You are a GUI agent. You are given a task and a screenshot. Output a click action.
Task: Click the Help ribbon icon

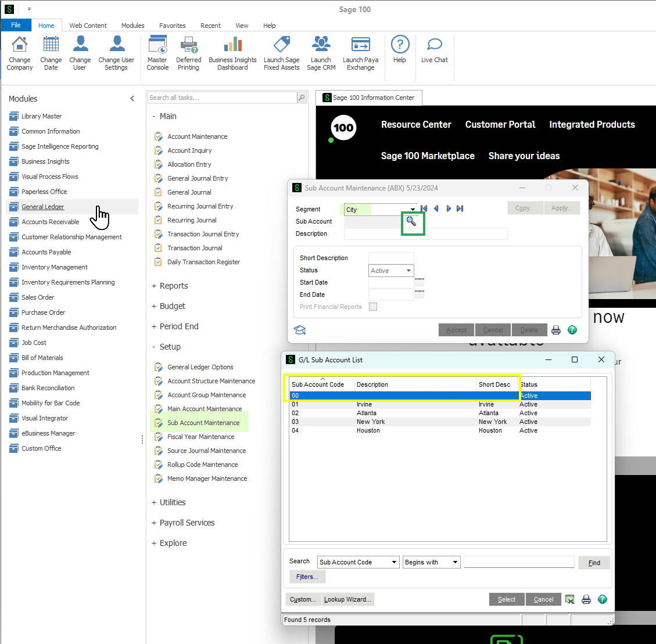click(x=400, y=50)
